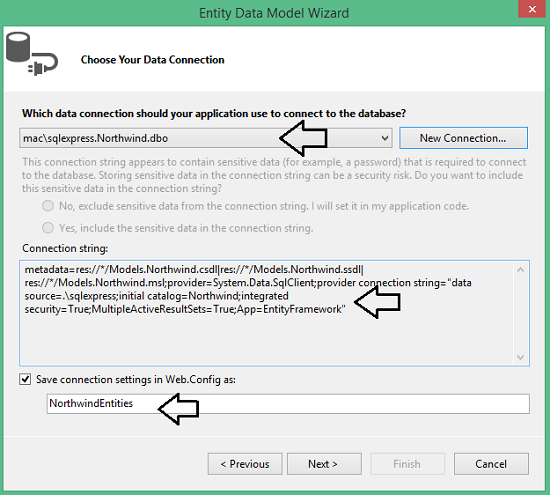This screenshot has width=550, height=495.
Task: Click the connection string scroll-down arrow
Action: click(521, 357)
